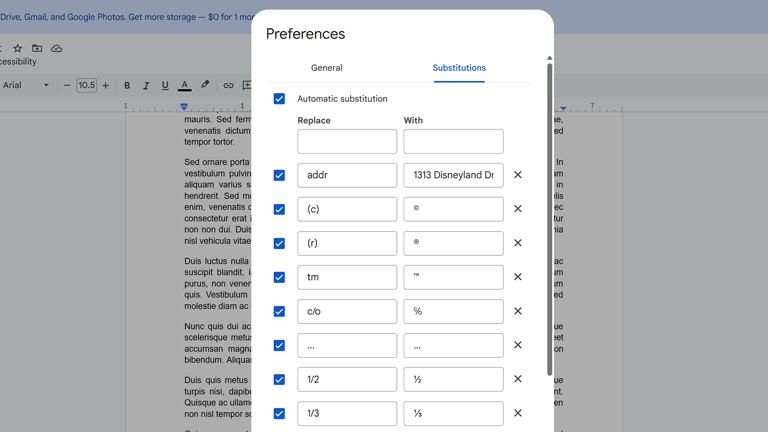Edit the 1313 Disneyland Dr With field
This screenshot has width=768, height=432.
click(453, 175)
